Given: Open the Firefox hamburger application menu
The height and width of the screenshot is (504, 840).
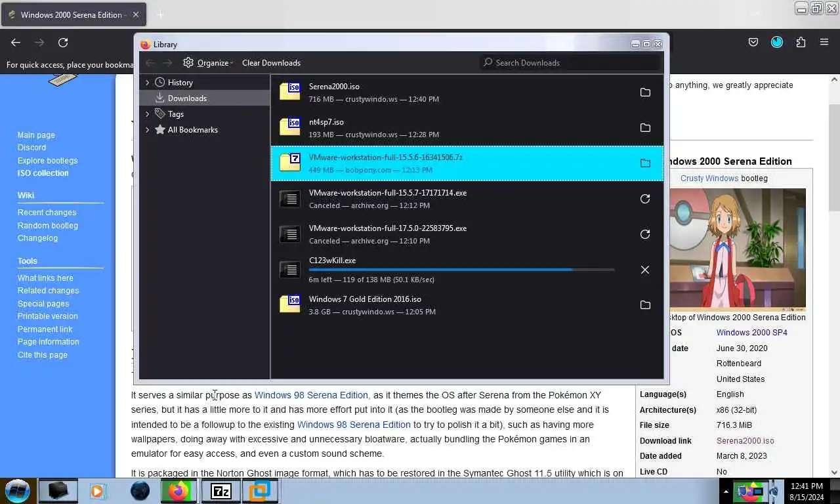Looking at the screenshot, I should (x=824, y=43).
